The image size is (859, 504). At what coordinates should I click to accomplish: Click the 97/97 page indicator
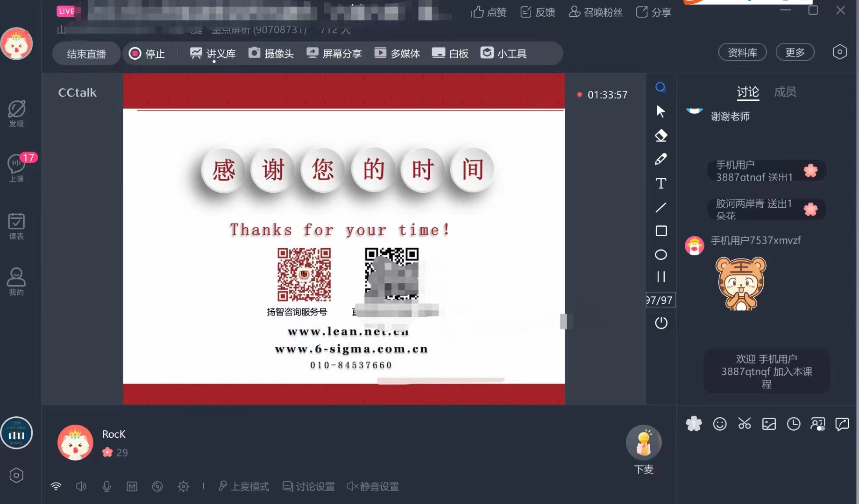[660, 300]
